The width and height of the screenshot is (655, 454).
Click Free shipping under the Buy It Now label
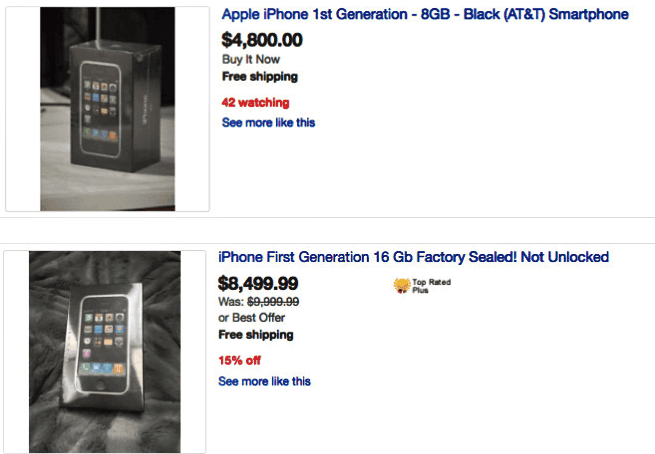coord(259,76)
